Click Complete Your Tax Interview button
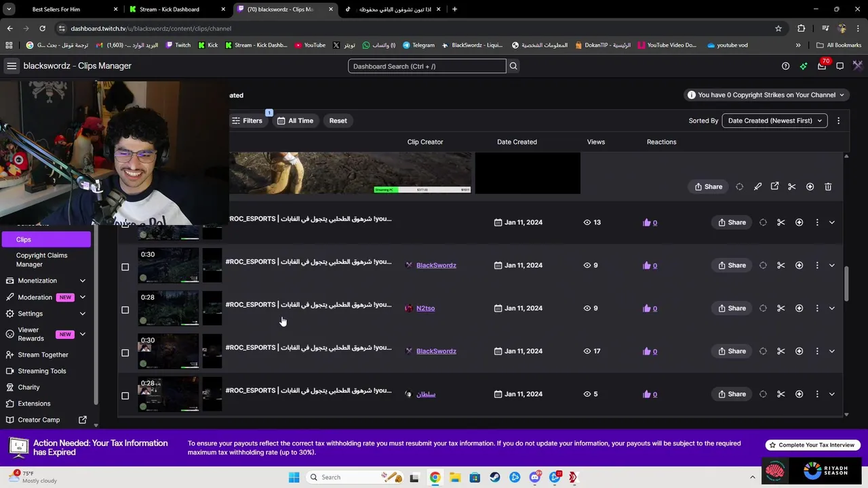Image resolution: width=868 pixels, height=488 pixels. pyautogui.click(x=814, y=445)
